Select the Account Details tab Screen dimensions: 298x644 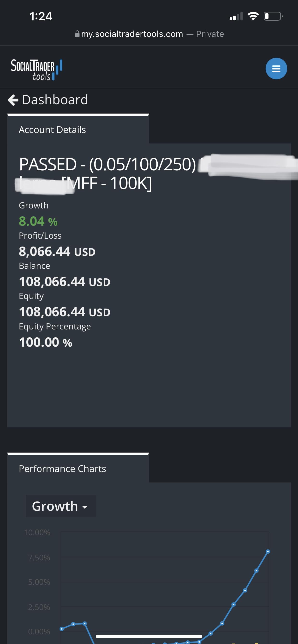click(52, 130)
